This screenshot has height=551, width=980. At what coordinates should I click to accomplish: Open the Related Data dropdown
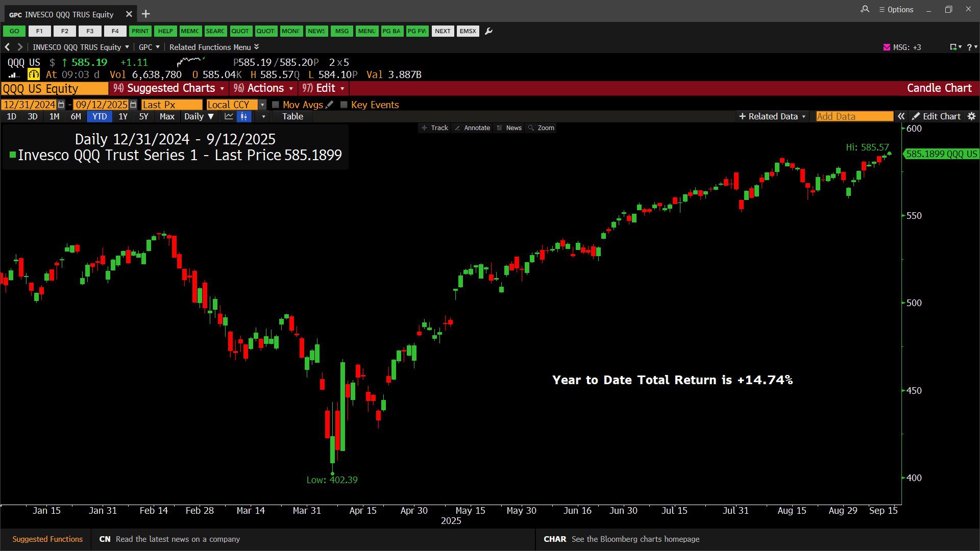[x=772, y=116]
